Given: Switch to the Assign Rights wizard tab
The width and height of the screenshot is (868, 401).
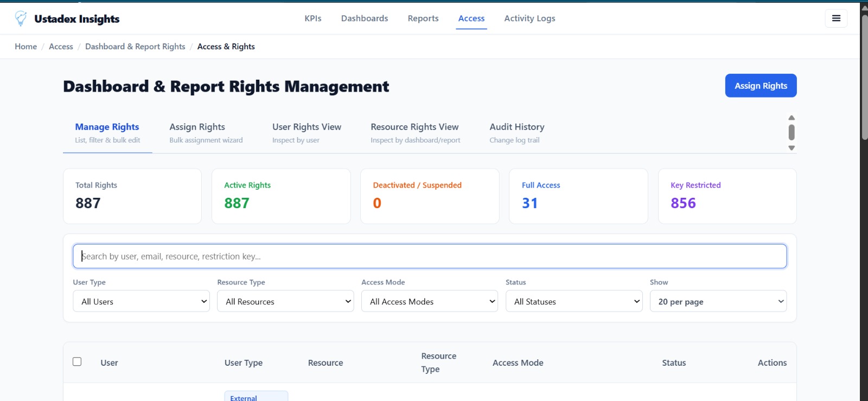Looking at the screenshot, I should (206, 133).
